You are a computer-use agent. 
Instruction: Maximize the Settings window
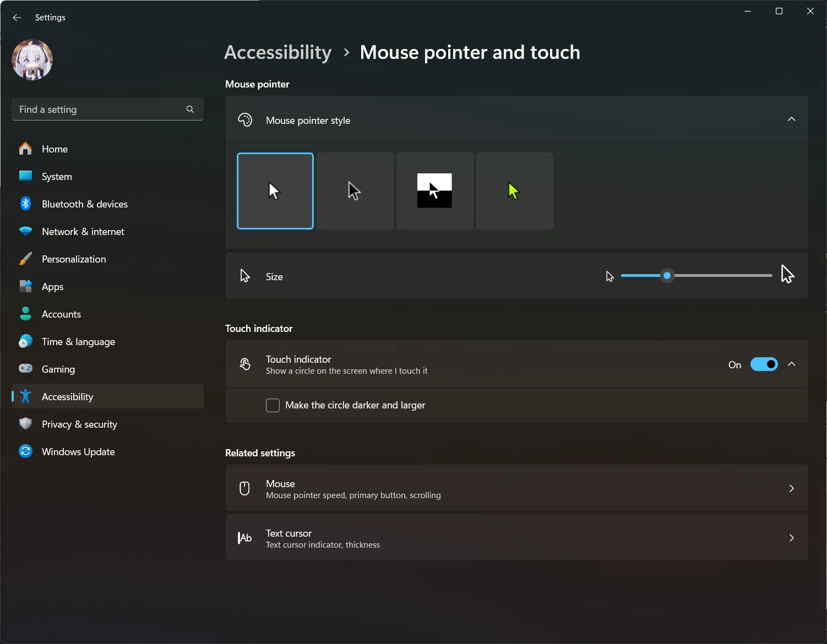779,11
